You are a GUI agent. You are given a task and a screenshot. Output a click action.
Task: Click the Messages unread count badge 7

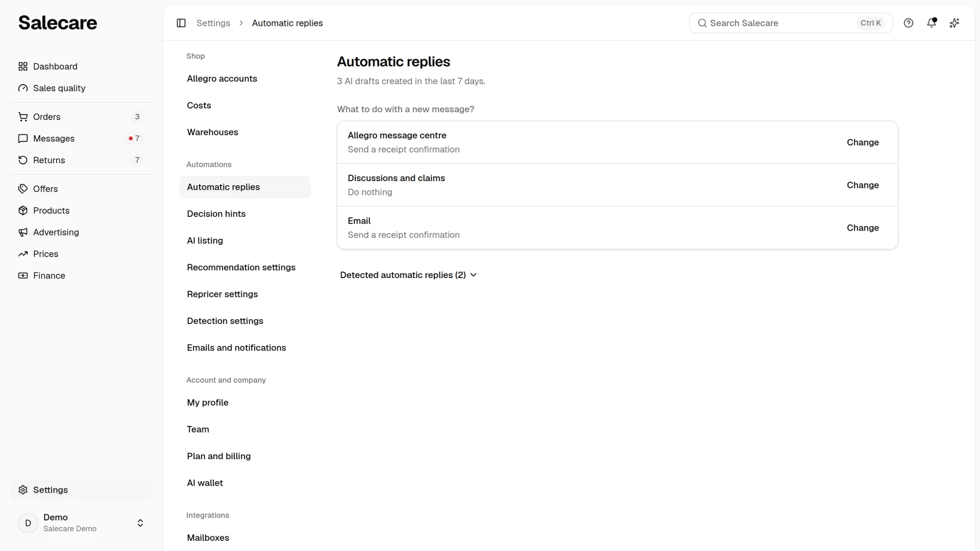pos(135,139)
